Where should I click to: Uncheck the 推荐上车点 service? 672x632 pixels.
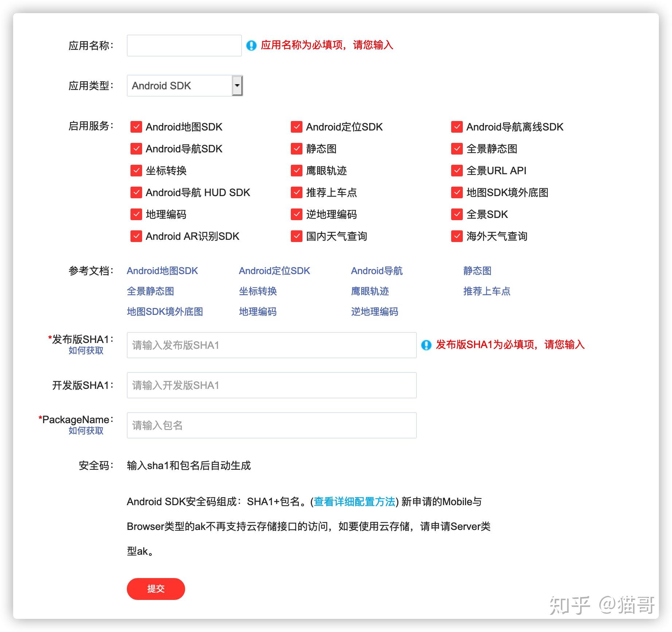point(296,192)
